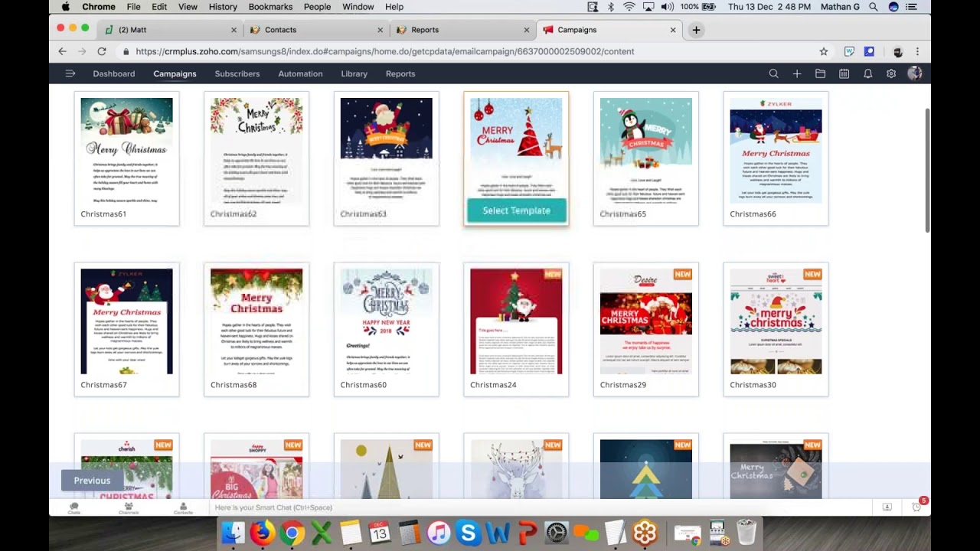This screenshot has height=551, width=980.
Task: Open System Preferences from the dock
Action: (x=557, y=532)
